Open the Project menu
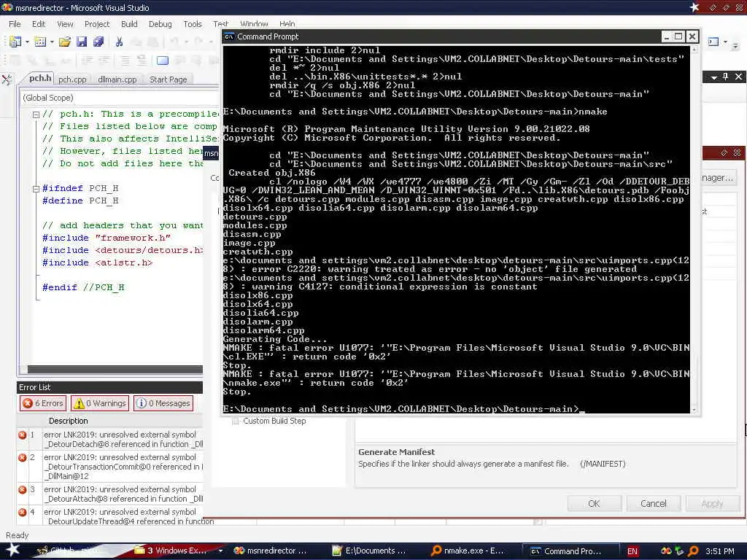Image resolution: width=747 pixels, height=560 pixels. (x=97, y=24)
